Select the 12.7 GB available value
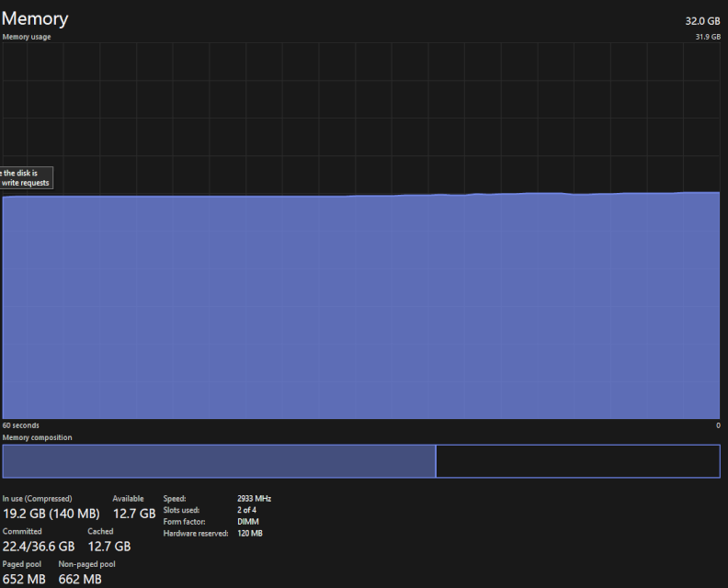Screen dimensions: 728x588 (134, 514)
